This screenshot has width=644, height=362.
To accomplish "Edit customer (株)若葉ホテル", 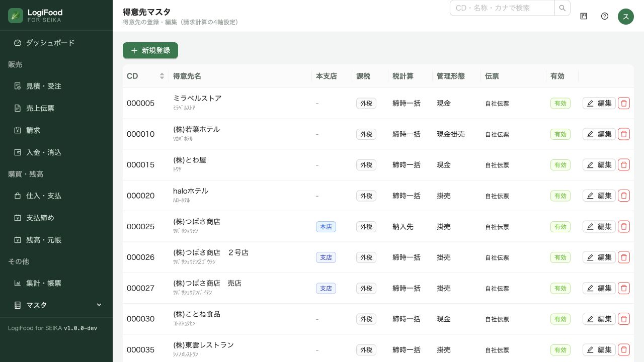I will pos(599,134).
